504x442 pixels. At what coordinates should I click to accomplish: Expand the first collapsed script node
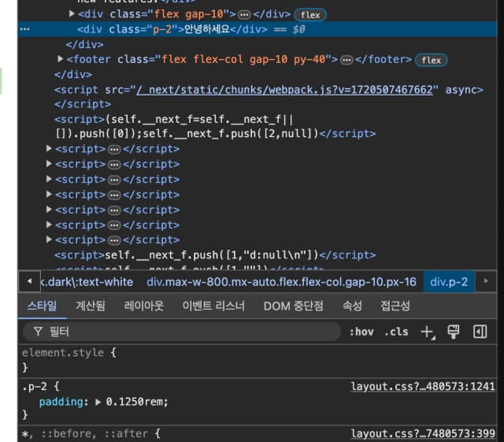click(x=49, y=148)
